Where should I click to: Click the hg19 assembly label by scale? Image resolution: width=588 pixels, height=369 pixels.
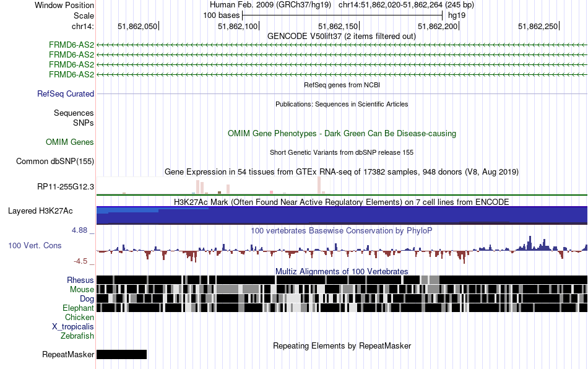tap(457, 15)
